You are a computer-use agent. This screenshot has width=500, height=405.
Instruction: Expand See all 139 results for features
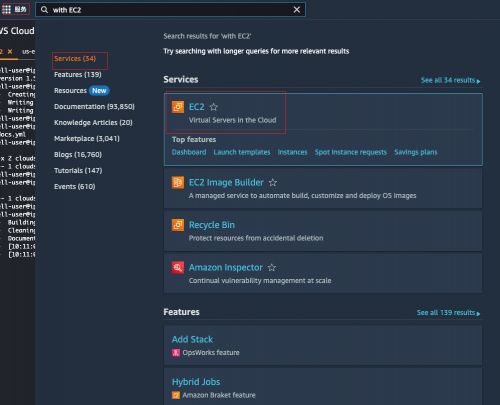[x=448, y=313]
